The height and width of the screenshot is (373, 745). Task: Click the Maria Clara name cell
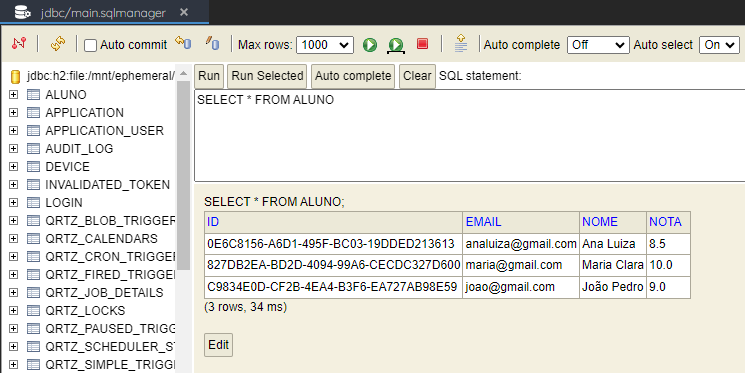point(613,265)
